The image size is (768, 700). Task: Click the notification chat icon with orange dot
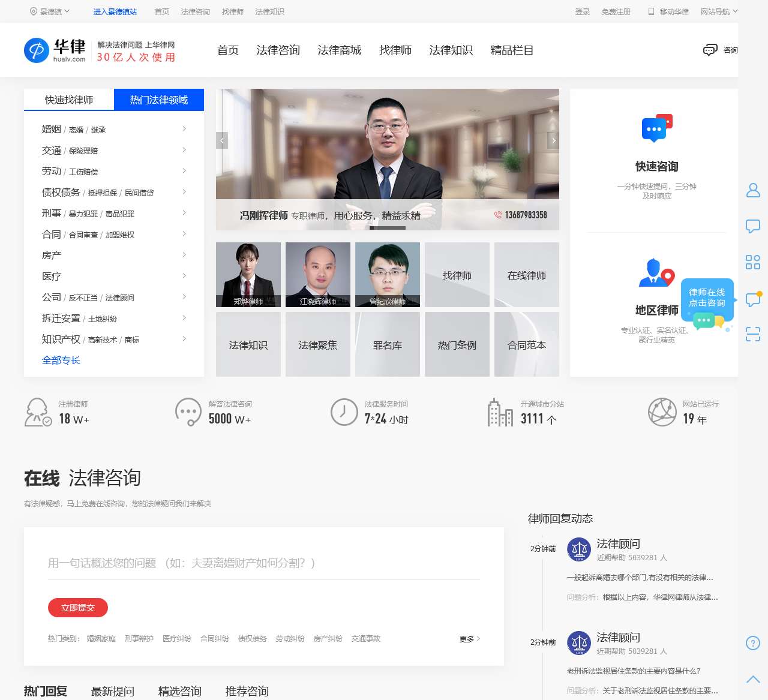coord(753,298)
